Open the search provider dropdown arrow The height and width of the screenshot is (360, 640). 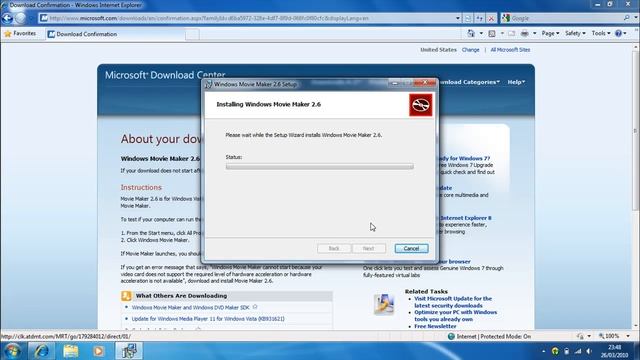pos(636,18)
